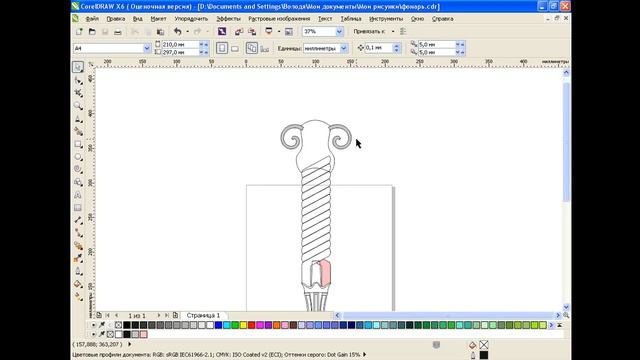Expand the document color profiles flyout arrow
640x360 pixels.
tap(364, 354)
